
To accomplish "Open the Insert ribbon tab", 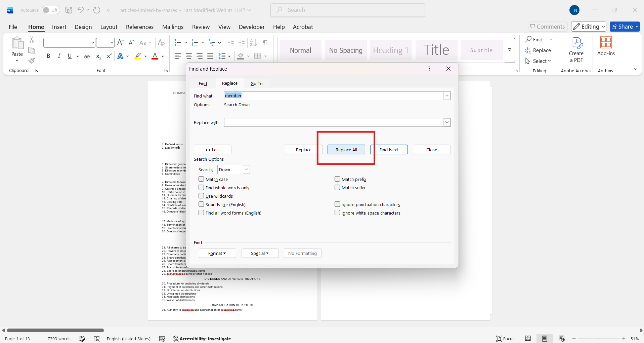I will click(59, 27).
